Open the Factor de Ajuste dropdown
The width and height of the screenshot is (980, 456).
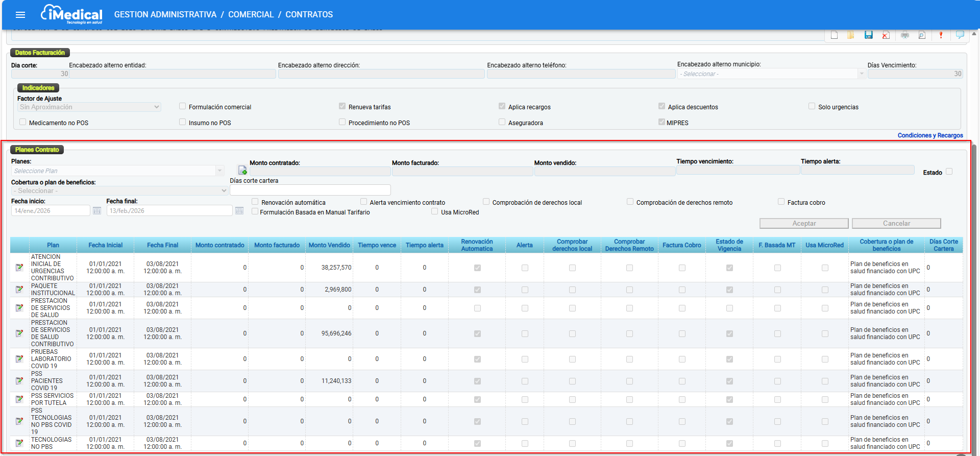89,107
